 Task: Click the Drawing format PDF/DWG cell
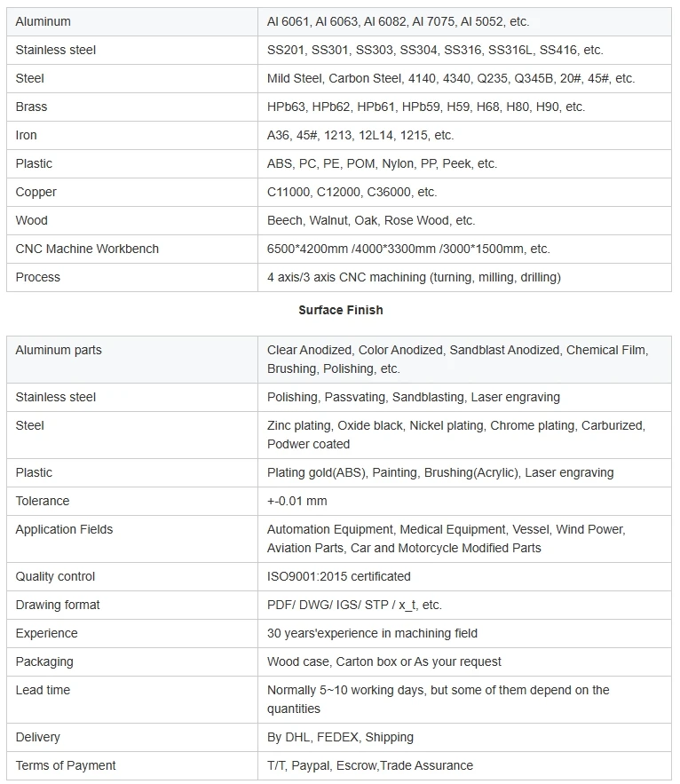coord(464,605)
